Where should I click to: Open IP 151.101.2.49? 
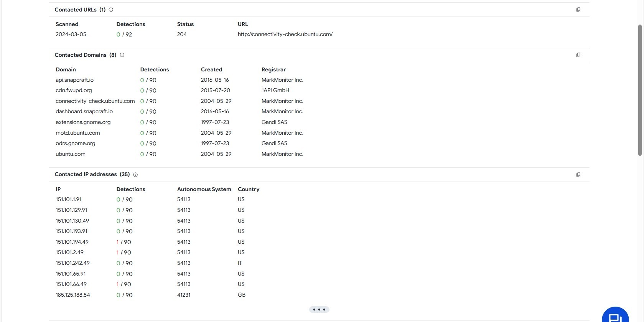pyautogui.click(x=69, y=252)
